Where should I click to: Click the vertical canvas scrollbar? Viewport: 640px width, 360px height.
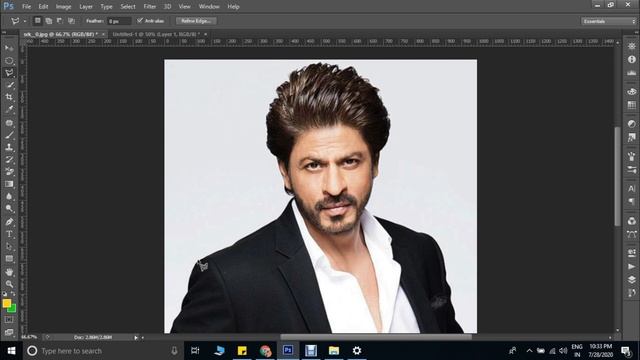coord(618,176)
